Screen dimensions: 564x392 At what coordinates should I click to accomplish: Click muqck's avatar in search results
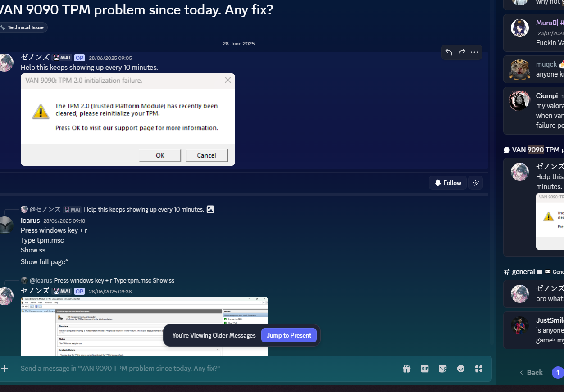[519, 69]
